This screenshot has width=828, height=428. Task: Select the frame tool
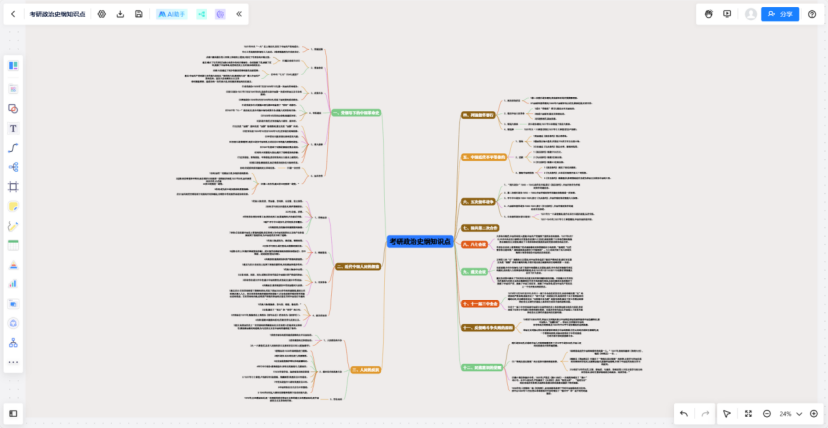click(x=13, y=187)
